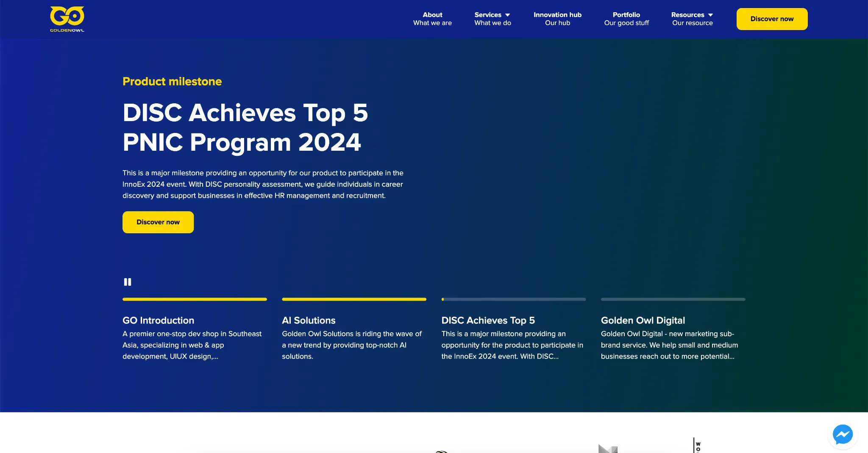Click the 'Our good stuff' subtitle
868x453 pixels.
pos(626,23)
